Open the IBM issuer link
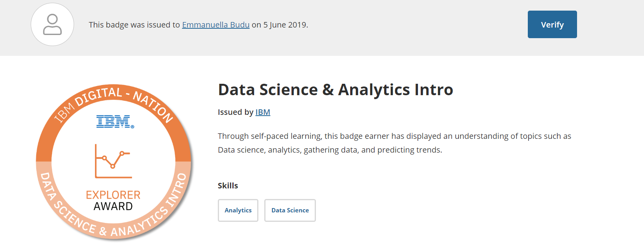Screen dimensions: 644x247 (263, 112)
